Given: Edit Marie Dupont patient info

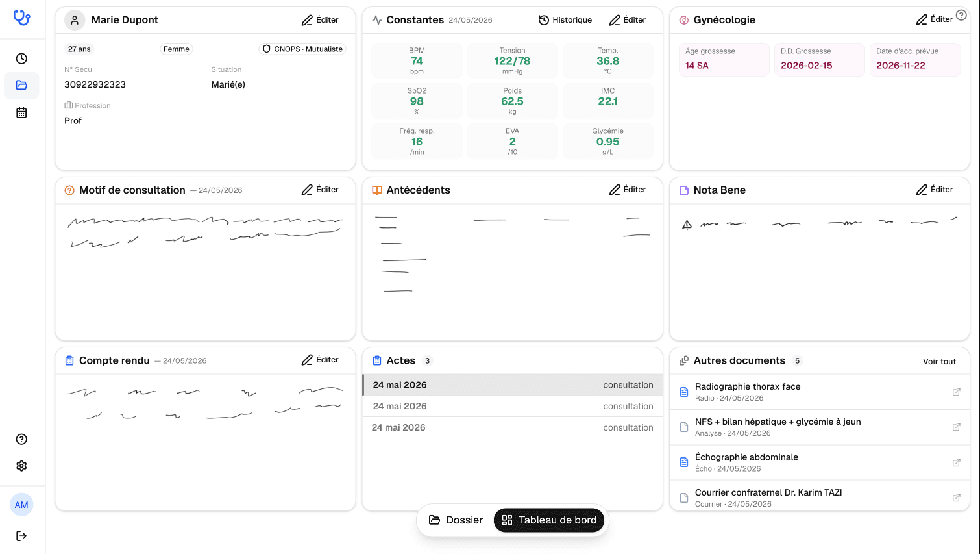Looking at the screenshot, I should point(320,20).
